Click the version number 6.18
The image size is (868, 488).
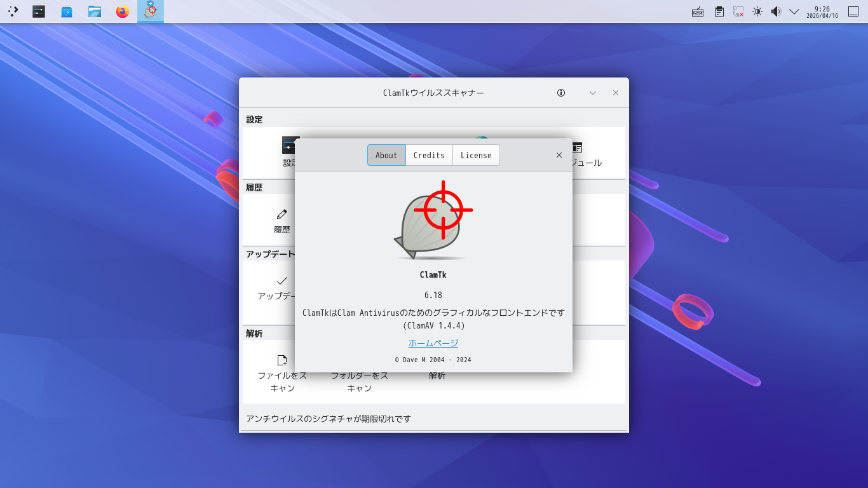pos(433,295)
